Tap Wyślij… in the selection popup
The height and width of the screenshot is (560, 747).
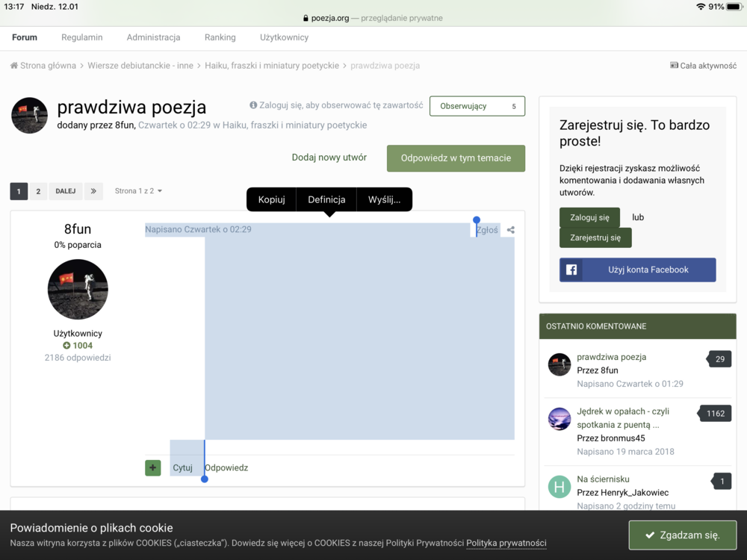tap(384, 199)
